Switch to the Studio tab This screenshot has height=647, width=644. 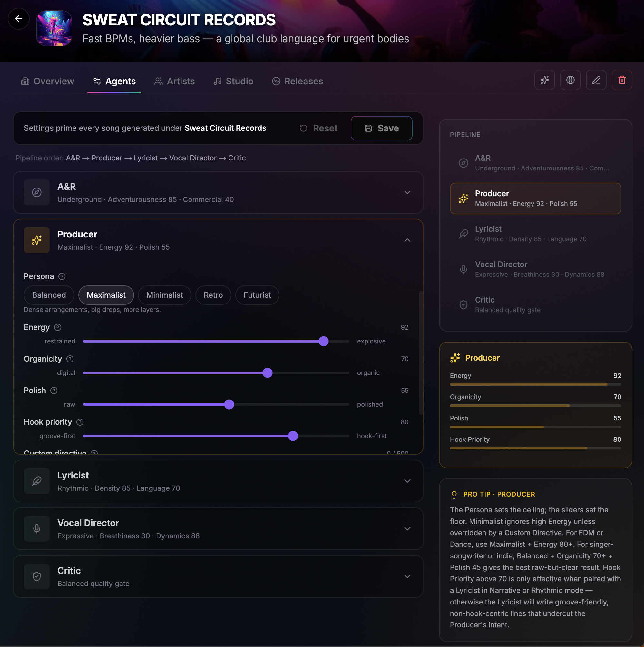233,81
